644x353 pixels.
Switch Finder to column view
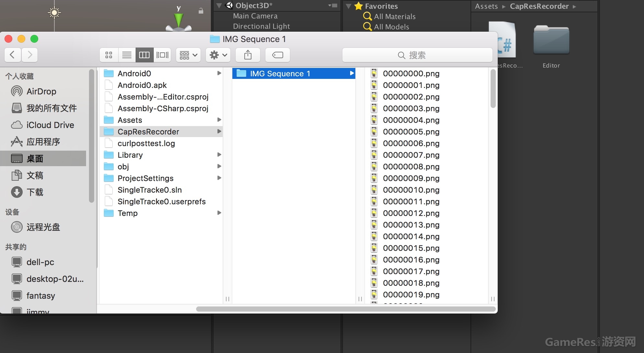tap(144, 55)
